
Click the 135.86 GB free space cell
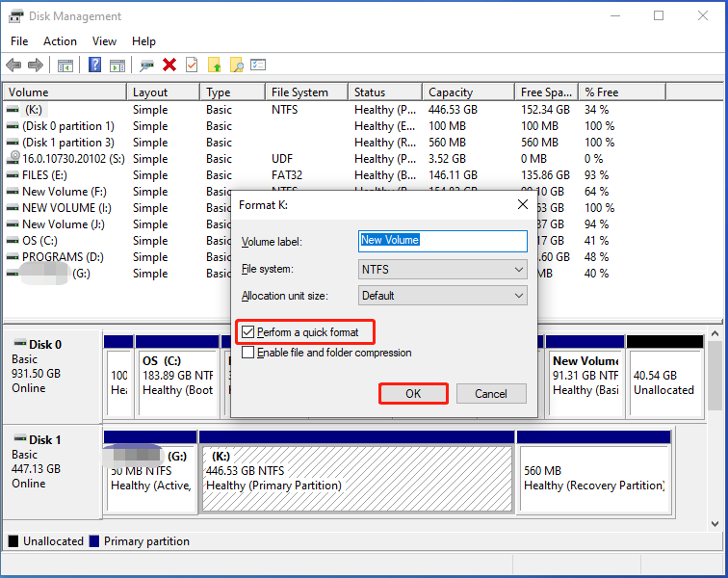[x=545, y=175]
